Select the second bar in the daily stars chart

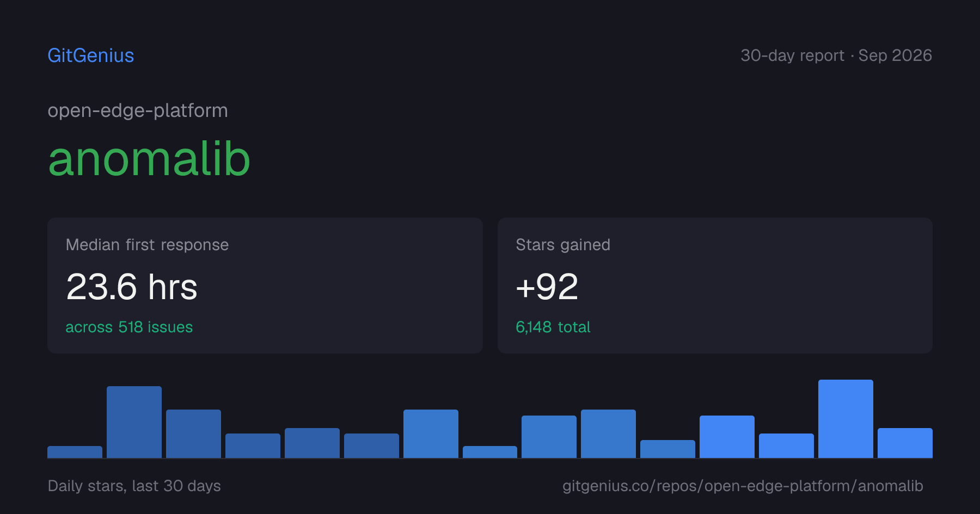click(134, 422)
